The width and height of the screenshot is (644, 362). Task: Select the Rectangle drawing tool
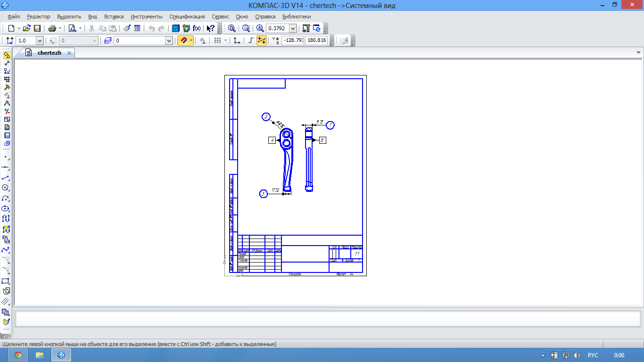click(6, 281)
